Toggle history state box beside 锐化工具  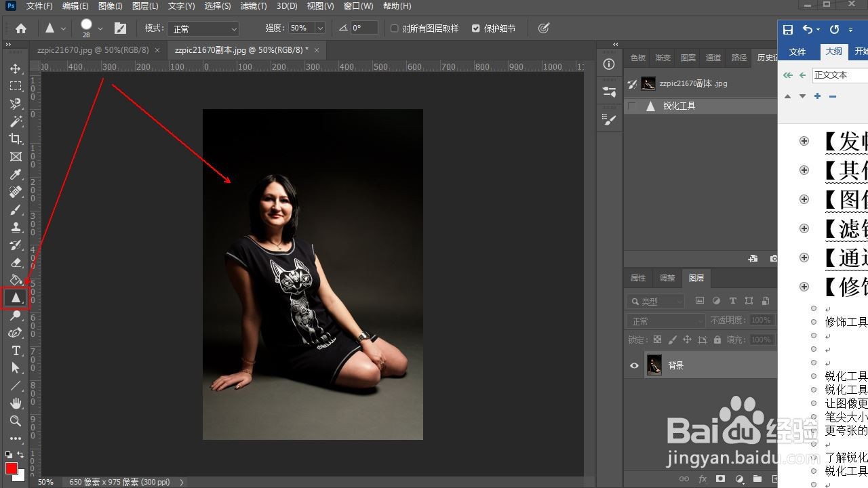coord(633,106)
